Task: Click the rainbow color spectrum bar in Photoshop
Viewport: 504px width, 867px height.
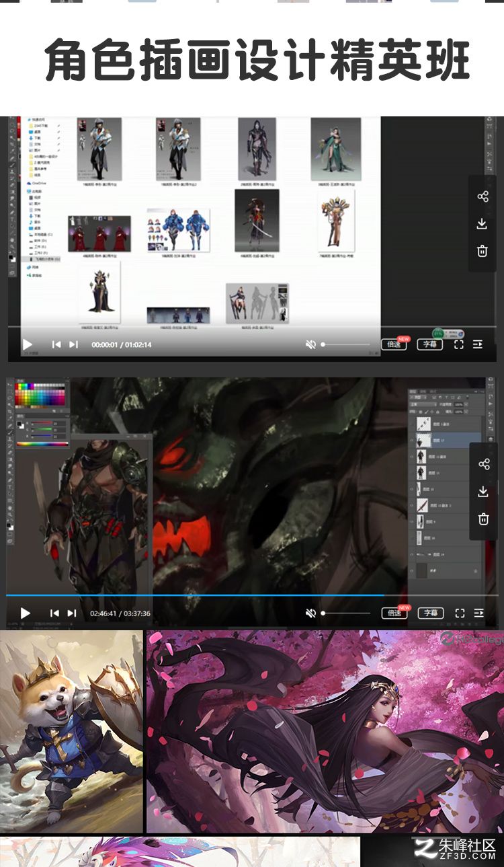Action: click(x=42, y=445)
